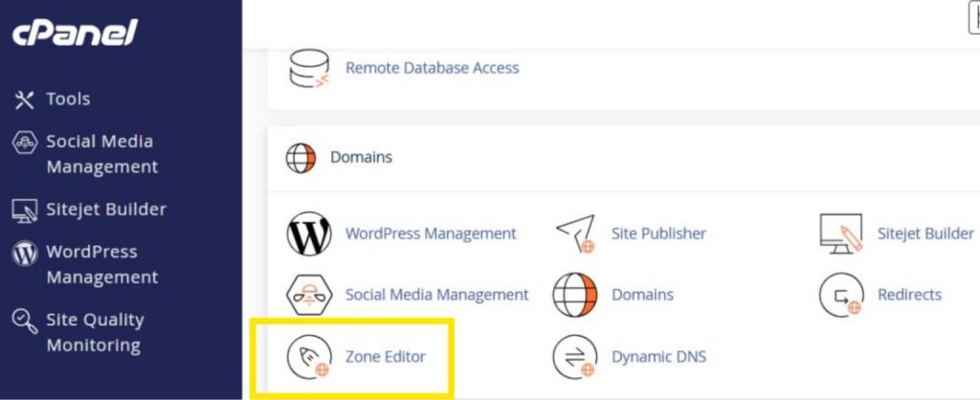Image resolution: width=980 pixels, height=400 pixels.
Task: Click the Site Publisher text link
Action: pos(658,233)
